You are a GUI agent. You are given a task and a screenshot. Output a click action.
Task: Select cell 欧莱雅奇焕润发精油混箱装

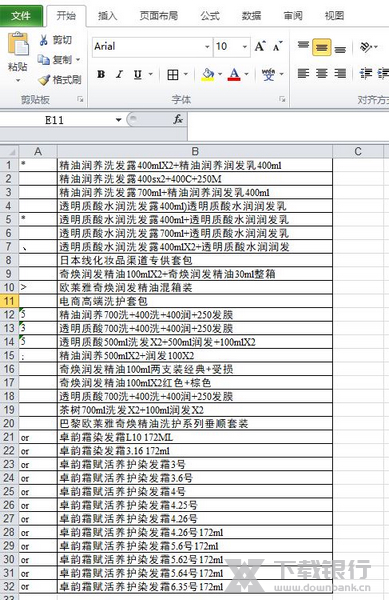(x=195, y=287)
